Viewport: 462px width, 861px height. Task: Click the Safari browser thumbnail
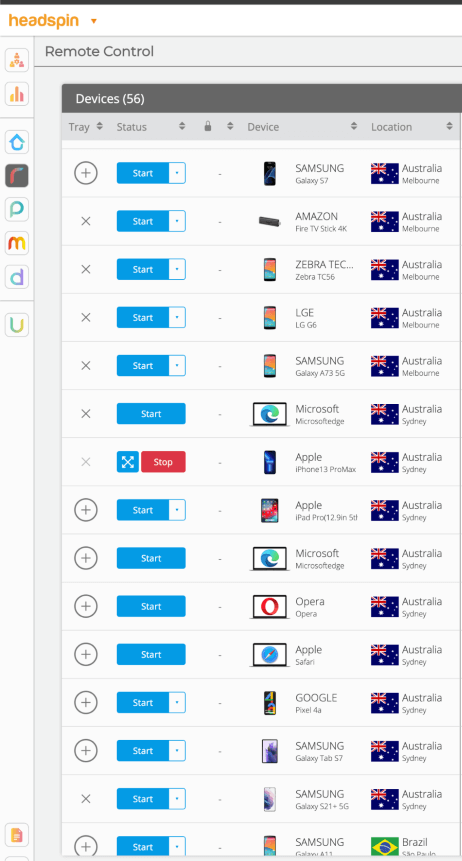(269, 655)
